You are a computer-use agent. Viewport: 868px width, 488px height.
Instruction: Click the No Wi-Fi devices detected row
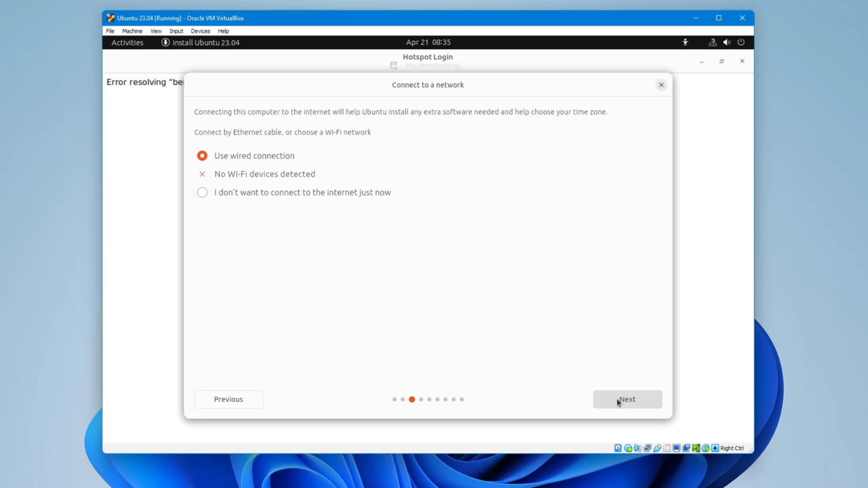[x=264, y=174]
